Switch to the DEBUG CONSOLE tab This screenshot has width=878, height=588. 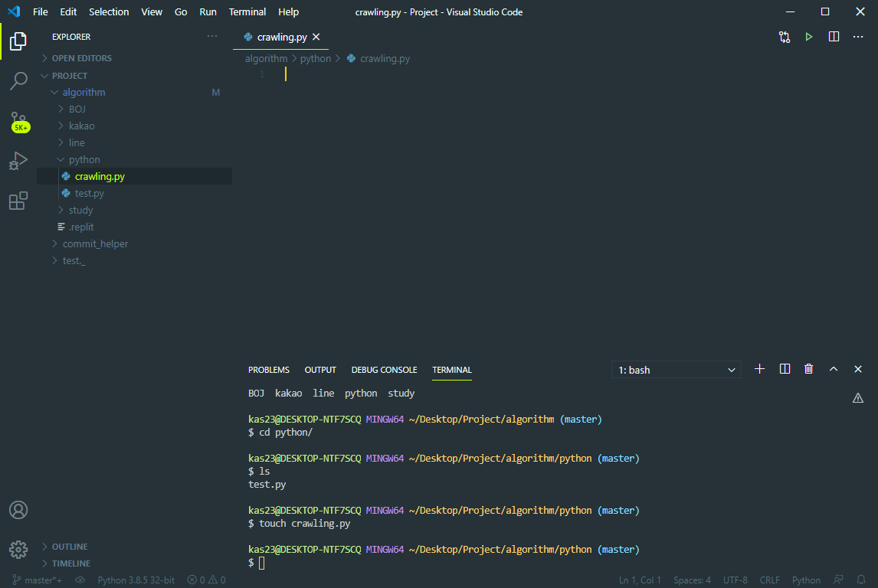coord(384,370)
